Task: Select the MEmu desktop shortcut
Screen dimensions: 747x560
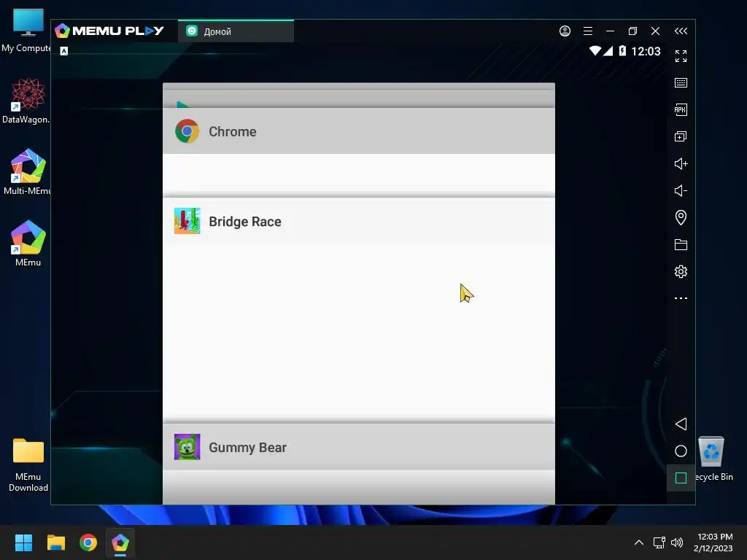Action: click(x=28, y=244)
